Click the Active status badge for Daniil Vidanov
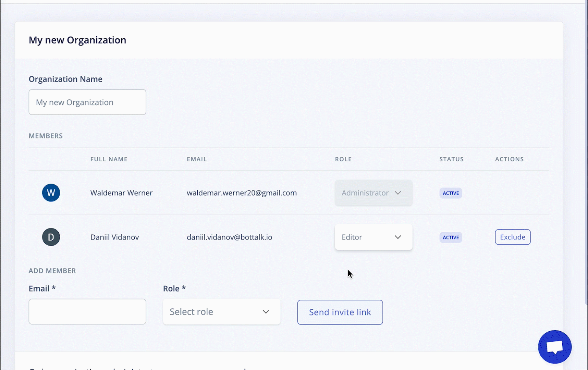Screen dimensions: 588x370 (451, 237)
